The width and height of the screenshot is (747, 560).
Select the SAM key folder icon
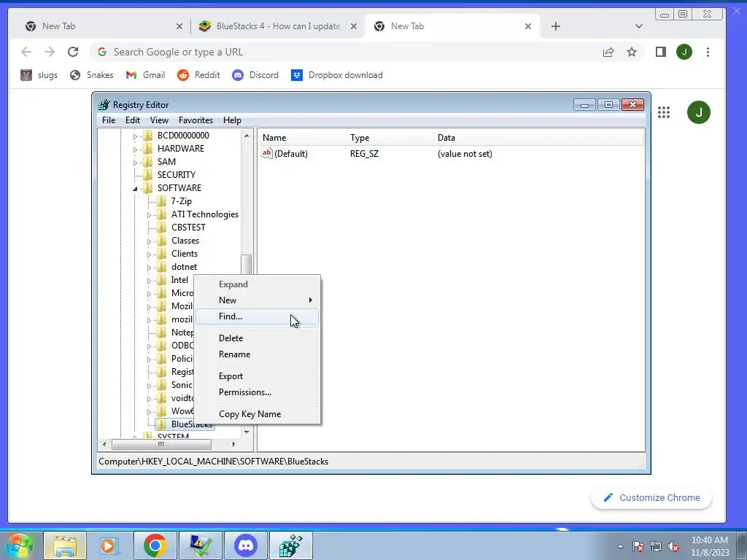(x=148, y=162)
